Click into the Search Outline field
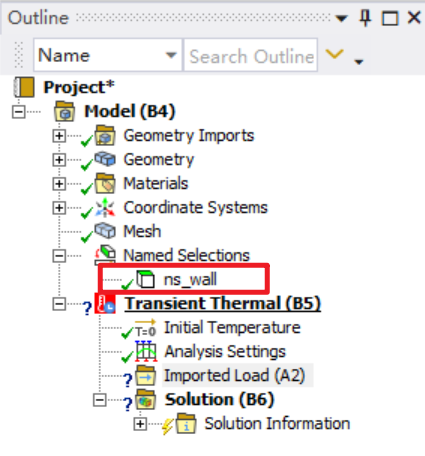 coord(251,55)
